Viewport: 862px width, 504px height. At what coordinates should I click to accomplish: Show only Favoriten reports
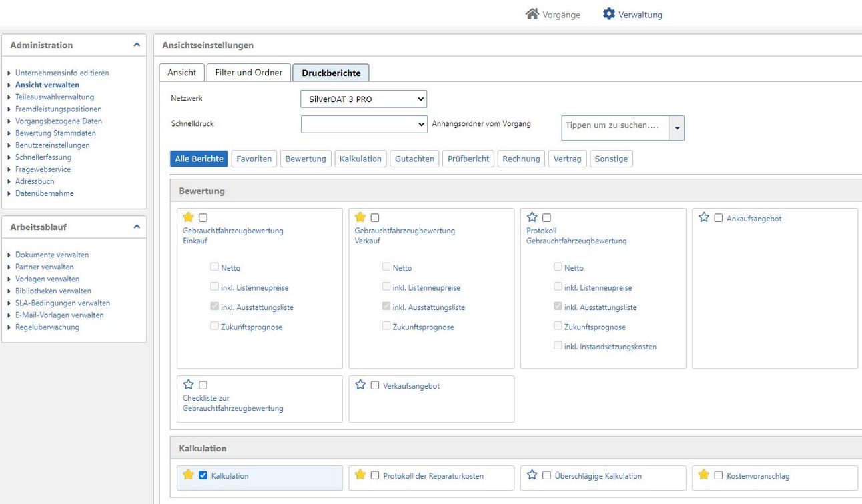(x=254, y=159)
